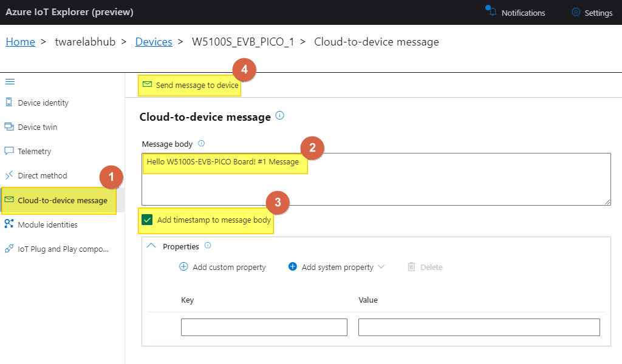Click the IoT Plug and Play plug icon
This screenshot has height=364, width=622.
click(9, 248)
